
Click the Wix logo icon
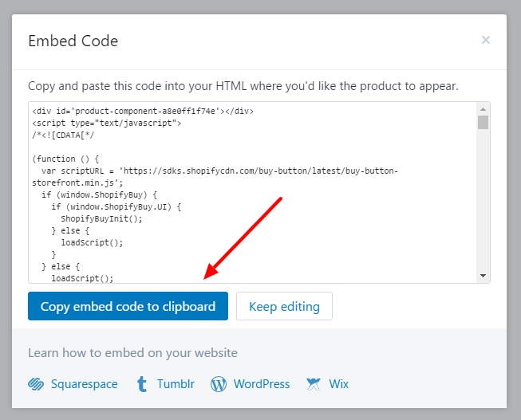click(314, 384)
